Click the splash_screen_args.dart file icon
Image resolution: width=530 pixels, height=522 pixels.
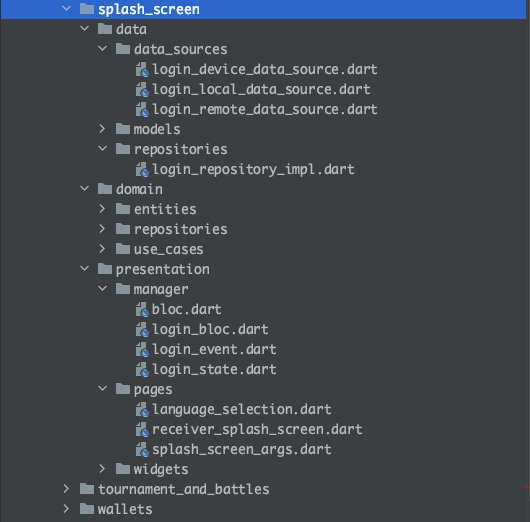(142, 449)
